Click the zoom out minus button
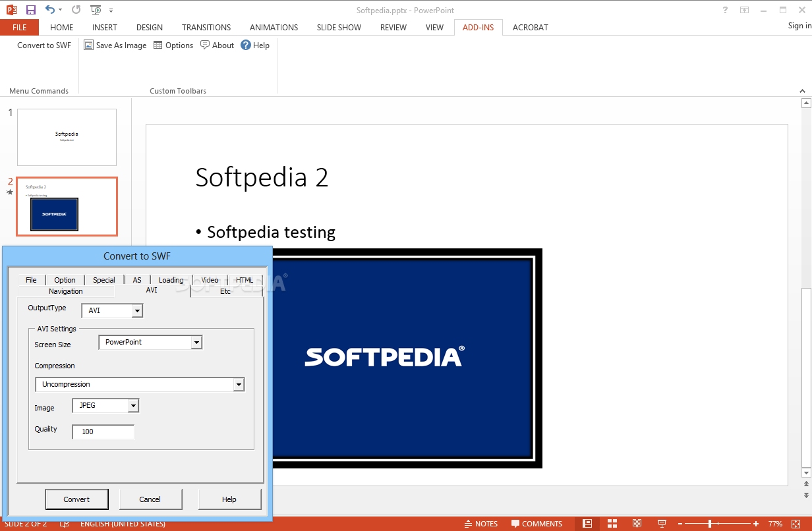The height and width of the screenshot is (531, 812). click(680, 524)
